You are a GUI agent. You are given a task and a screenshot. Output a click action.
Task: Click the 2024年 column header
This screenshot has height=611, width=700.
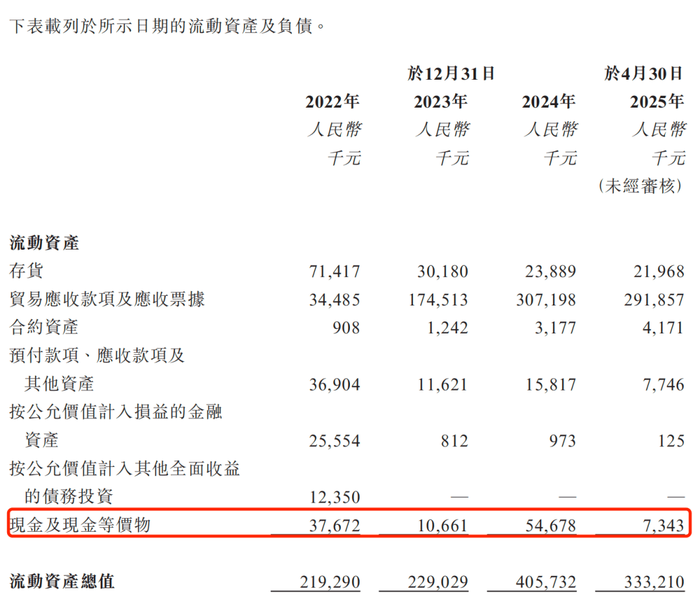tap(549, 102)
